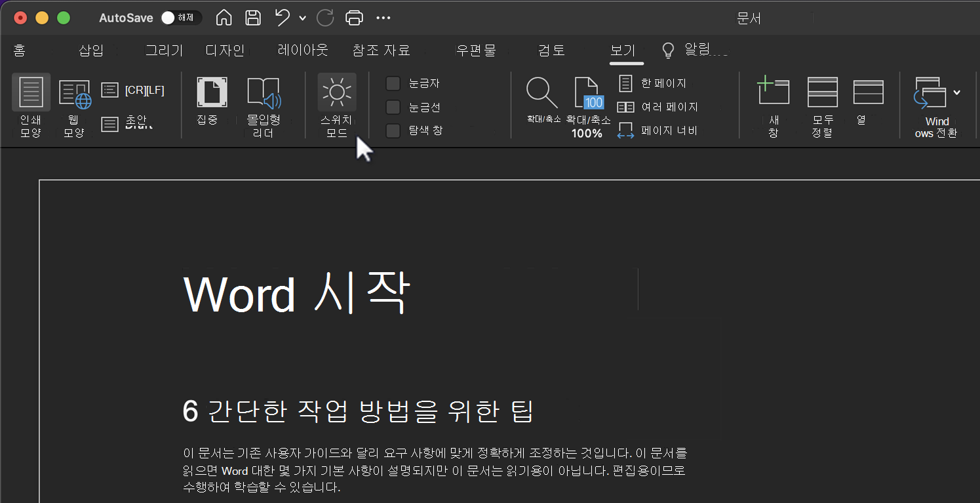Select the Print Layout (인쇄 모양) view
This screenshot has height=503, width=980.
click(31, 105)
